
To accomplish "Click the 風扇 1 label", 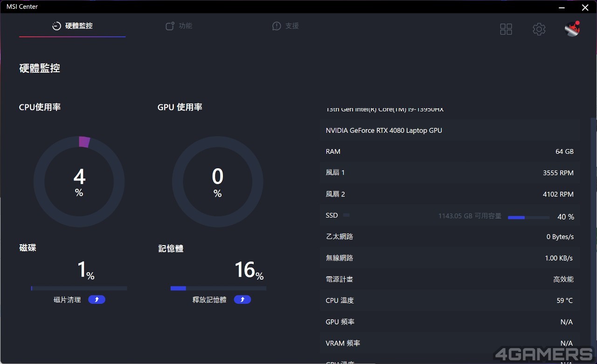I will pos(335,172).
